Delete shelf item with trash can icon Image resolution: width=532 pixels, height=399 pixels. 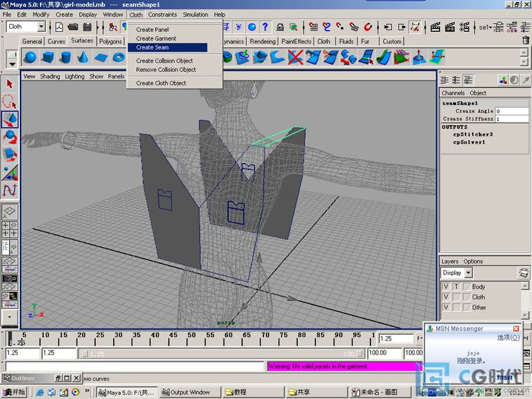click(526, 40)
